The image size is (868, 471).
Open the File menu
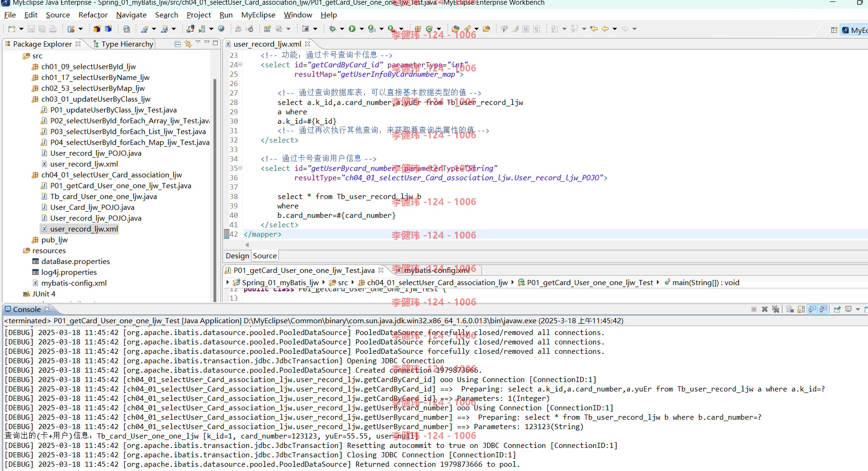pos(10,15)
